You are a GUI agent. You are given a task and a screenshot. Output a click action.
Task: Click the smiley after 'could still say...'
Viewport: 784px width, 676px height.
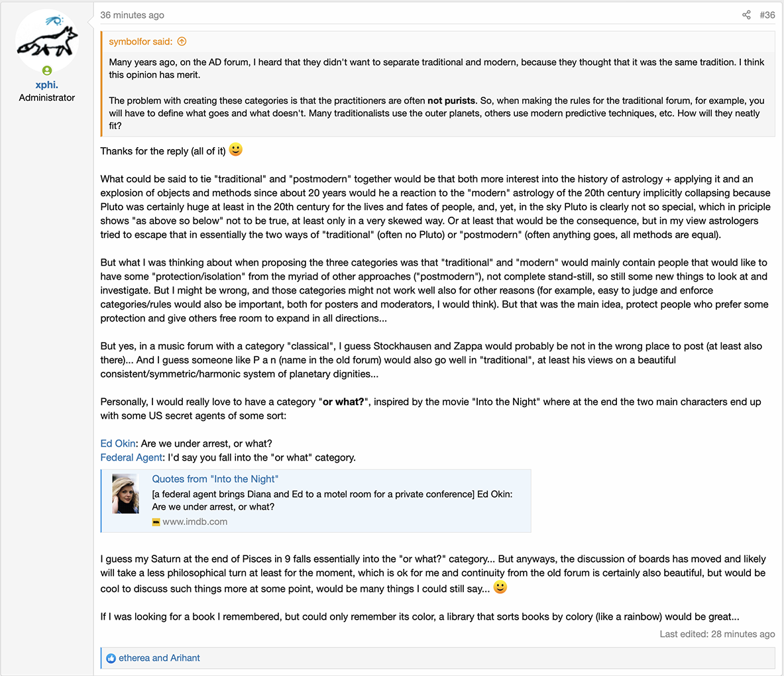[500, 587]
